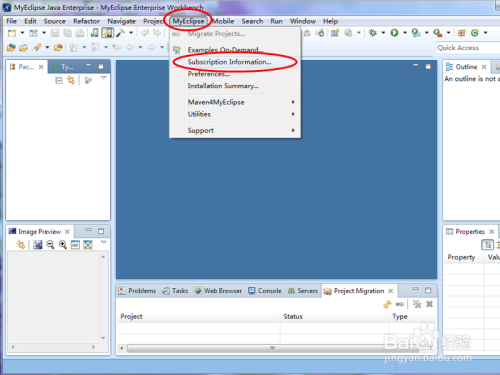
Task: Select Examples On-Demand menu entry
Action: point(235,50)
